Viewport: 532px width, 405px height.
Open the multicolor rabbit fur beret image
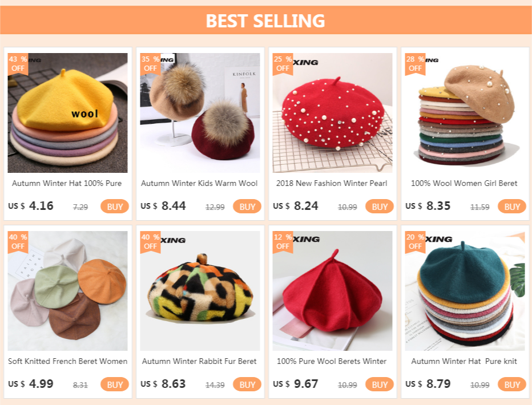pos(200,291)
